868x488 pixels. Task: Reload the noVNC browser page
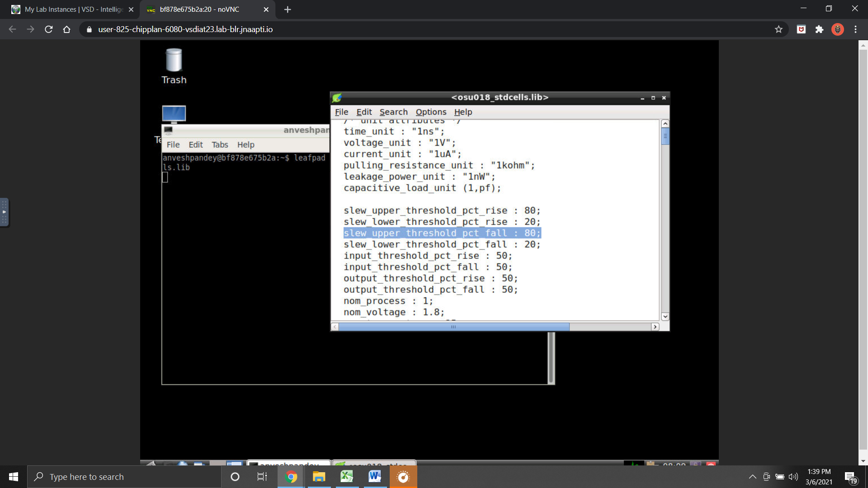(x=49, y=29)
